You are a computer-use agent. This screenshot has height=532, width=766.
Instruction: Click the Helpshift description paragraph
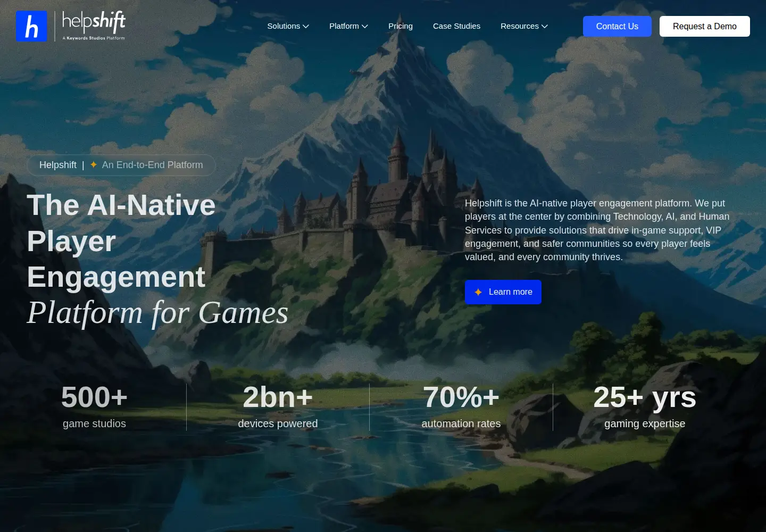[x=597, y=230]
